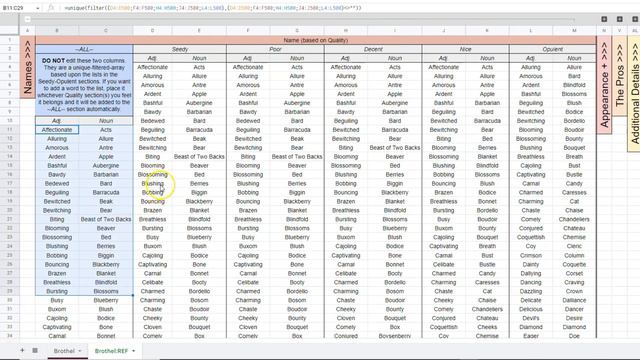
Task: Click the 'Seedy' quality header cell
Action: coord(180,49)
